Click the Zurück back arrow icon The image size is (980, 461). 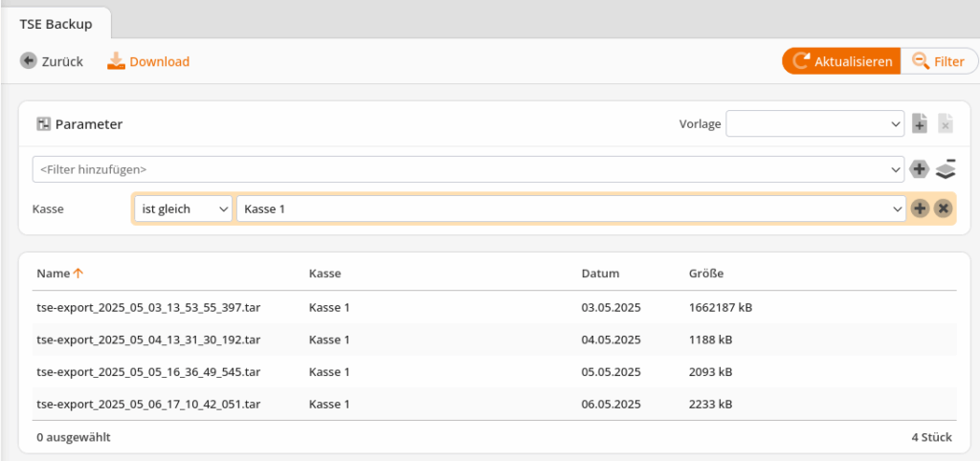[x=28, y=61]
